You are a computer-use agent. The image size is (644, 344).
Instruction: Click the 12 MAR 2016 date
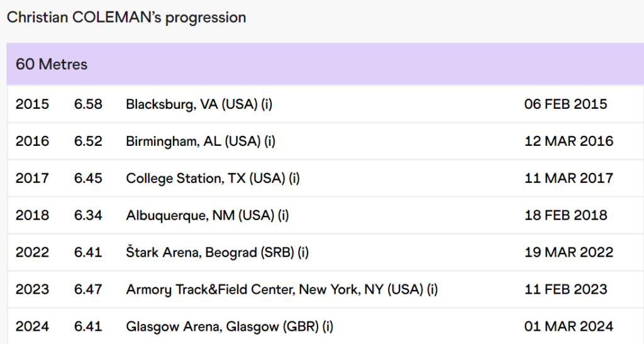point(569,141)
